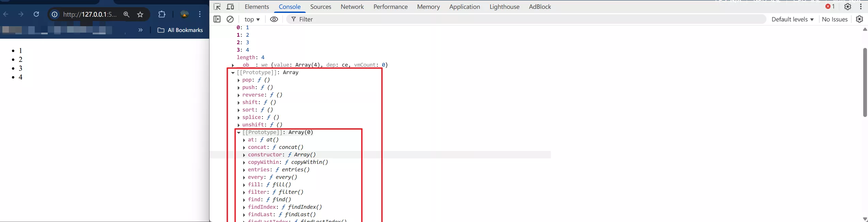Clear the console with the ban icon

[230, 19]
